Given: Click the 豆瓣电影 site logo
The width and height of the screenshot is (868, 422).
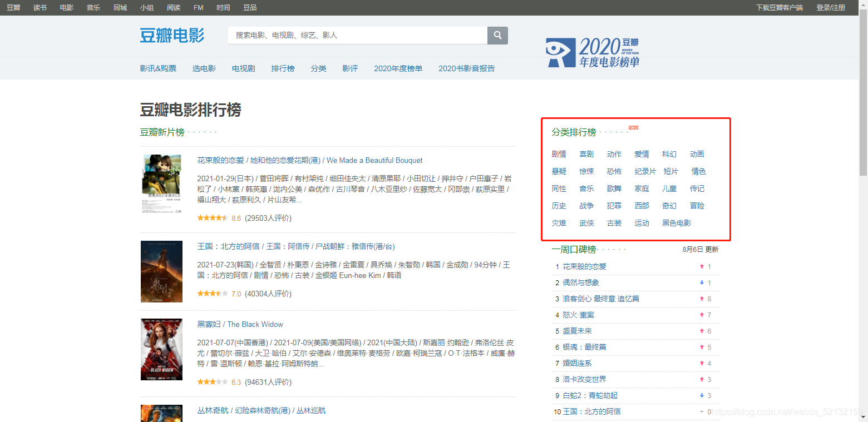Looking at the screenshot, I should 172,35.
